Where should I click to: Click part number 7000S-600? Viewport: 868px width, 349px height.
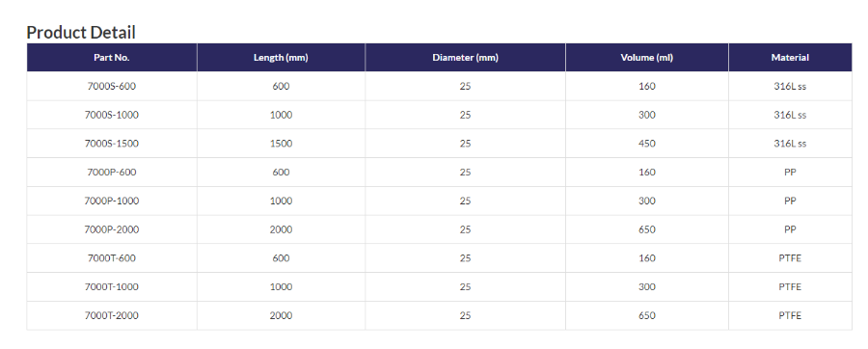112,86
